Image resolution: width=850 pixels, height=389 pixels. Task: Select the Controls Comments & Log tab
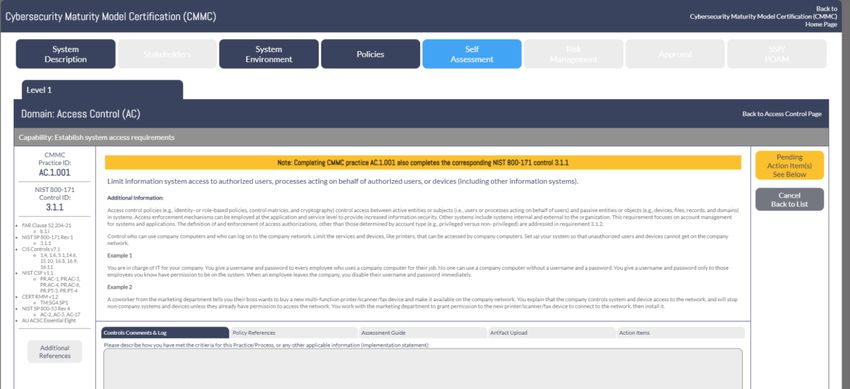(165, 333)
